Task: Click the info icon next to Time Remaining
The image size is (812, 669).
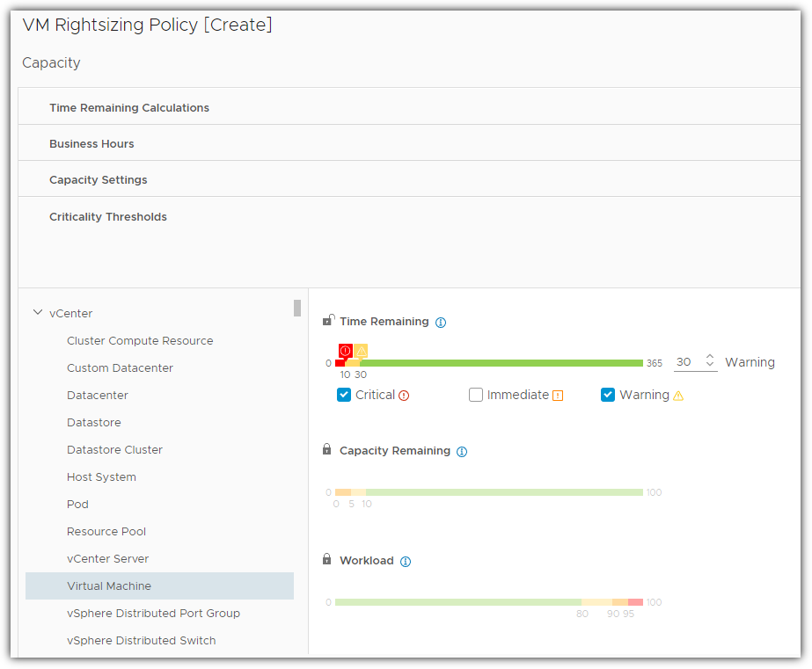Action: click(441, 323)
